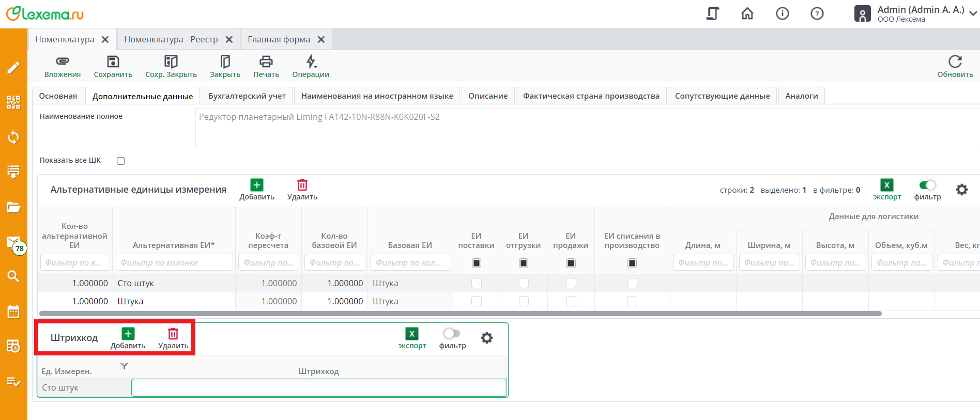Click the Печать printer icon
Screen dimensions: 980x420
(x=266, y=61)
